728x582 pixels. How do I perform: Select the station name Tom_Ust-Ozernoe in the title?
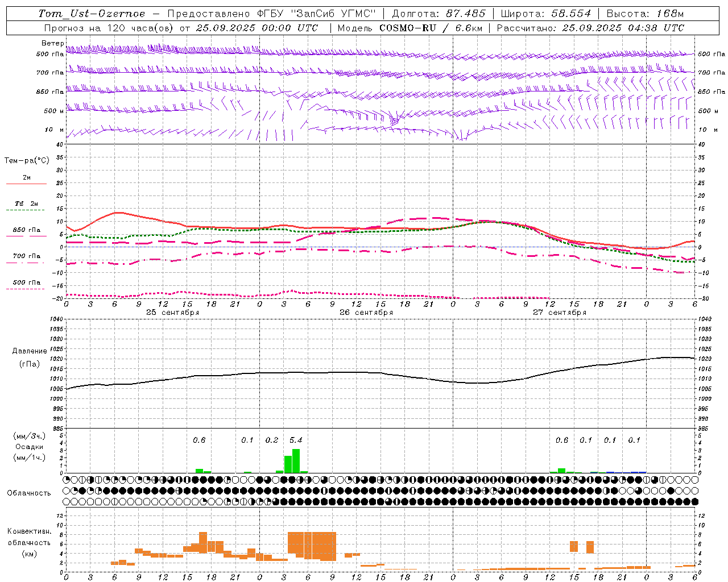tap(92, 14)
